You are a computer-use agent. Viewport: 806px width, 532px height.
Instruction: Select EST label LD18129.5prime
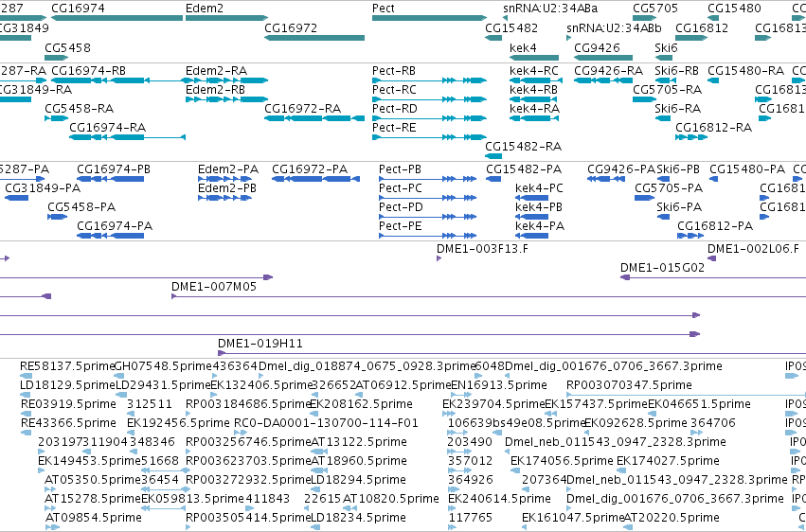(x=67, y=385)
